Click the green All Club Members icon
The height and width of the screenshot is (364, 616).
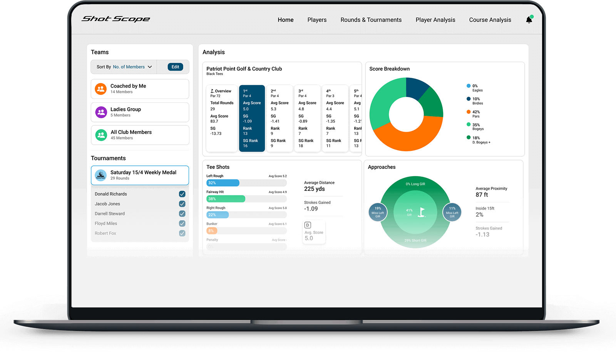coord(101,135)
